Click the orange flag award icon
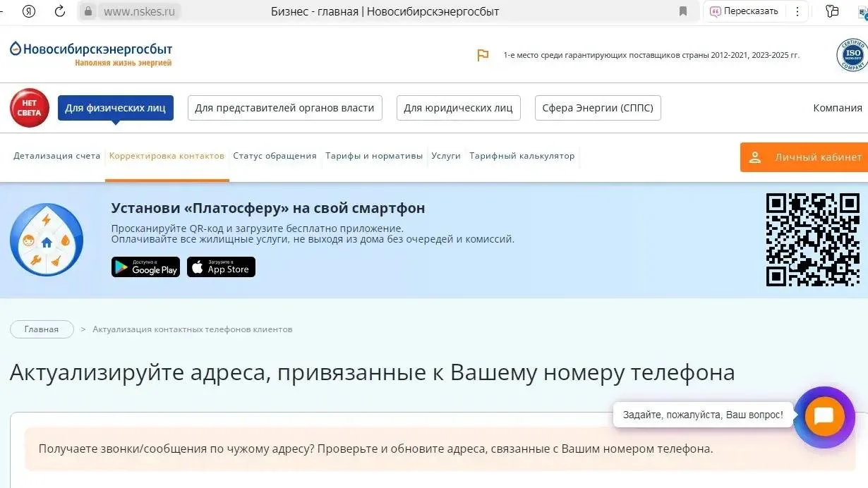 point(483,55)
